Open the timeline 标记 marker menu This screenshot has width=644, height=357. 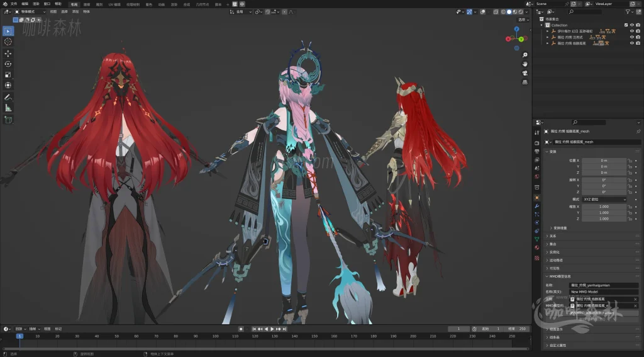coord(58,329)
